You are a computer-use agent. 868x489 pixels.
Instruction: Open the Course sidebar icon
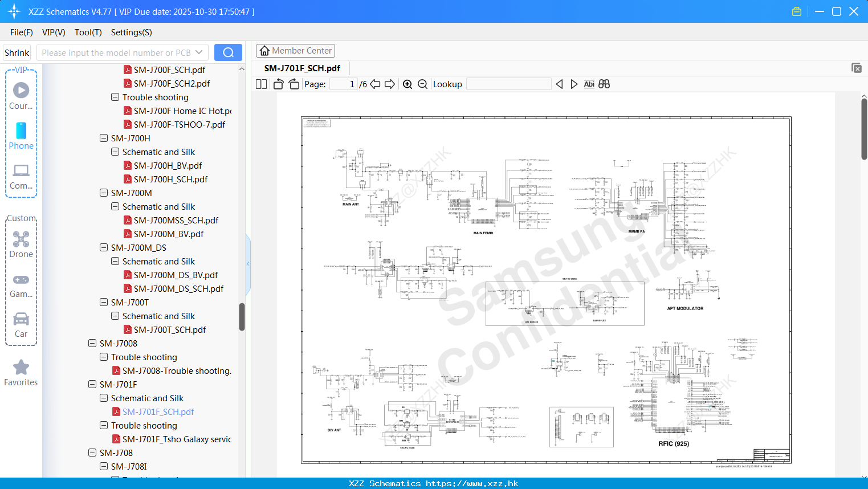tap(21, 96)
